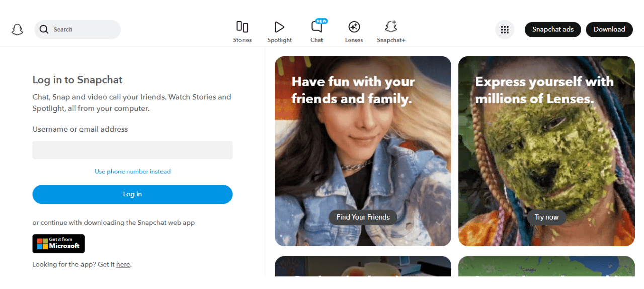Open the Snapchat+ ghost icon
Image resolution: width=644 pixels, height=289 pixels.
pos(391,27)
